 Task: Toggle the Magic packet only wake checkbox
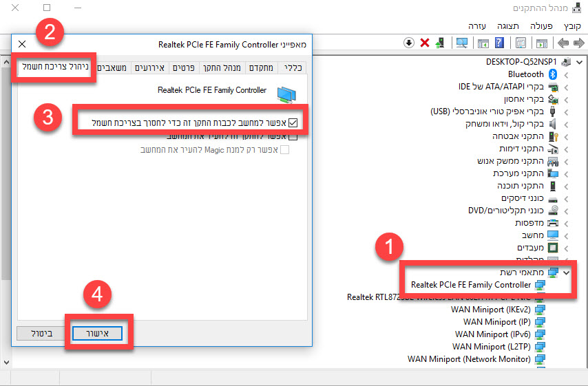[285, 150]
